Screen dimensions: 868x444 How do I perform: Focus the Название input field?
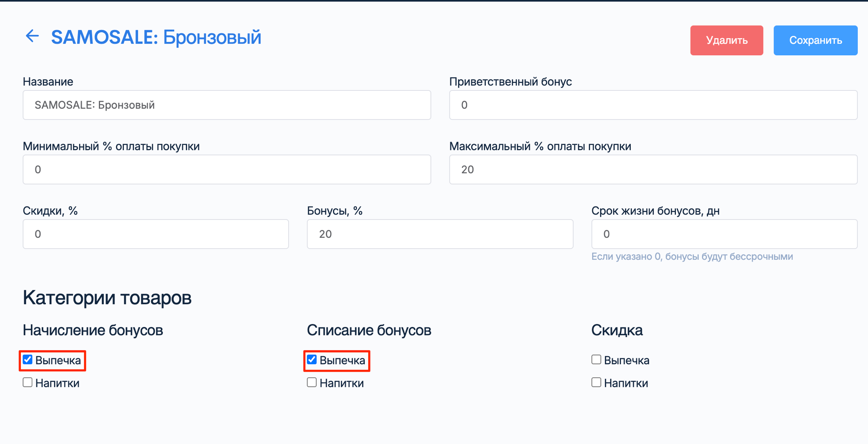coord(227,105)
